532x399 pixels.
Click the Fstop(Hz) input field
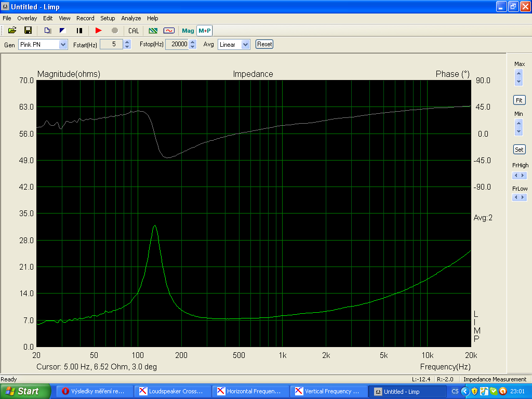click(177, 44)
